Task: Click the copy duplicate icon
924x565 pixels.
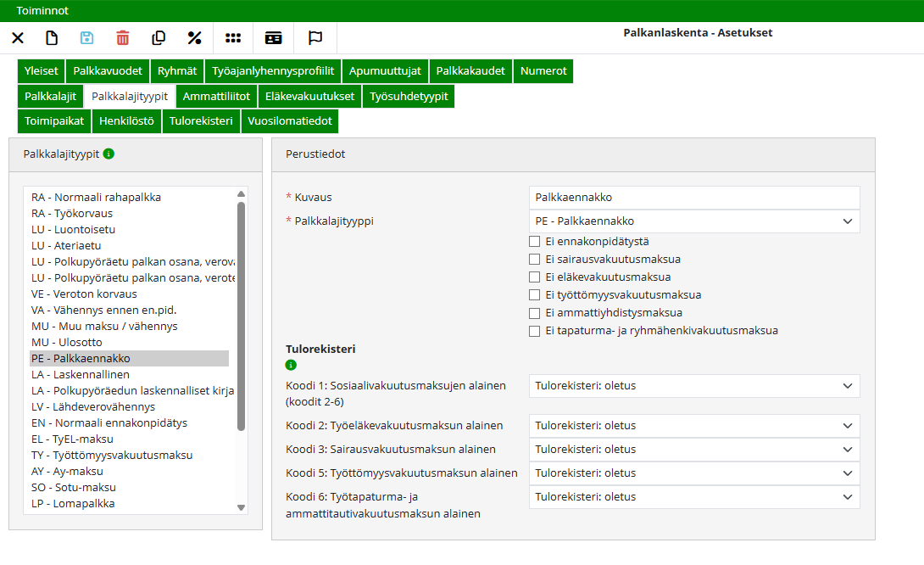Action: (159, 37)
